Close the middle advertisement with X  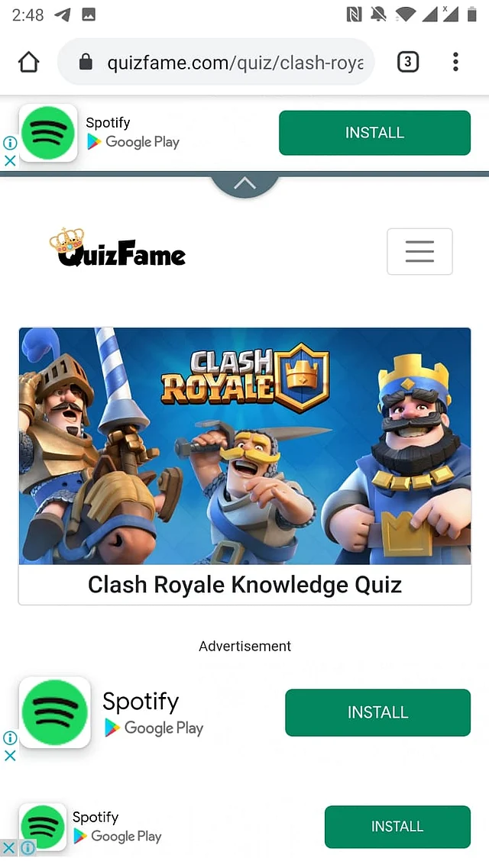click(x=9, y=755)
